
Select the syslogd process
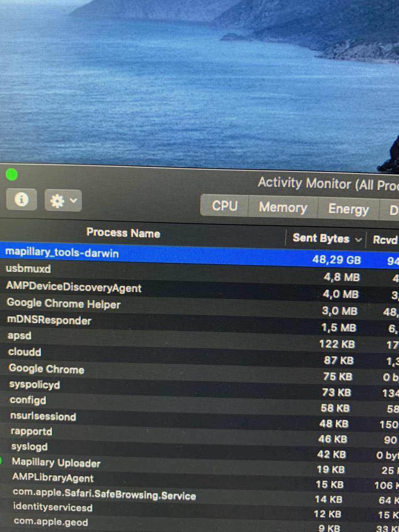click(30, 447)
